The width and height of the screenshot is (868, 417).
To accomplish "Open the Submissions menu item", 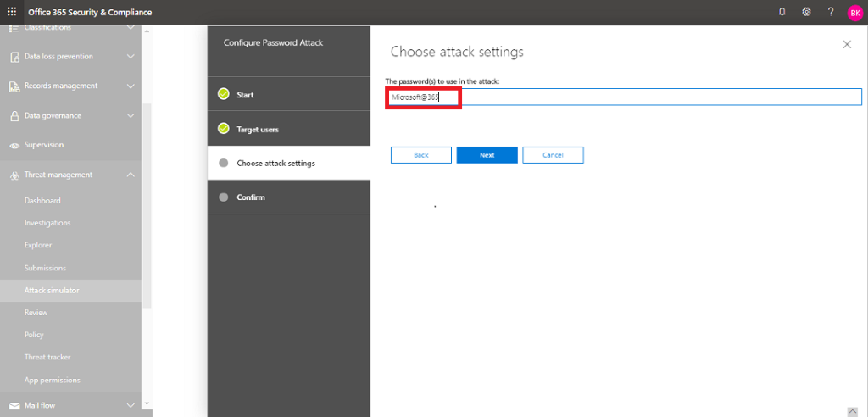I will coord(46,268).
